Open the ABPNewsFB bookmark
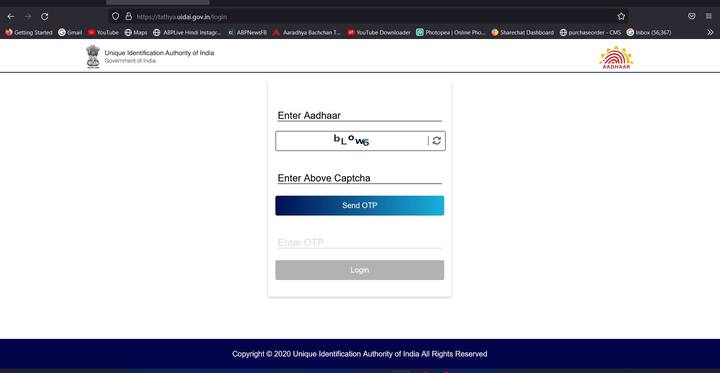 tap(247, 33)
